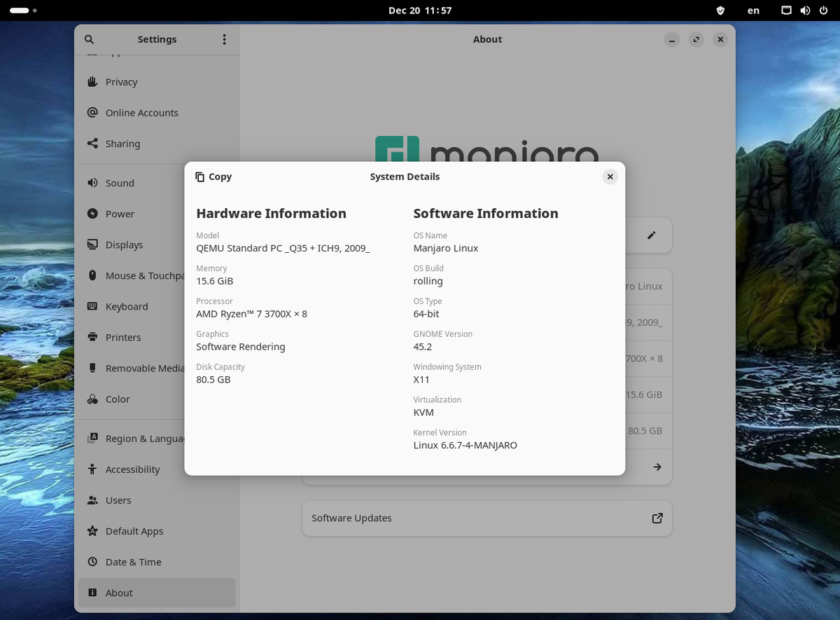Image resolution: width=840 pixels, height=620 pixels.
Task: Click the Privacy hand icon
Action: pos(92,82)
